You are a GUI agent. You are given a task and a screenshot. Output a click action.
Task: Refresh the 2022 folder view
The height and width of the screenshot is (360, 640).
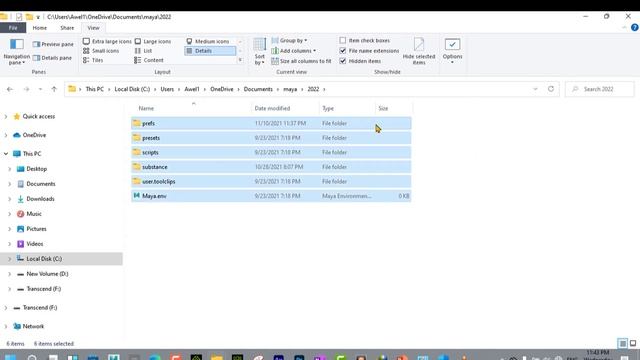pyautogui.click(x=551, y=89)
